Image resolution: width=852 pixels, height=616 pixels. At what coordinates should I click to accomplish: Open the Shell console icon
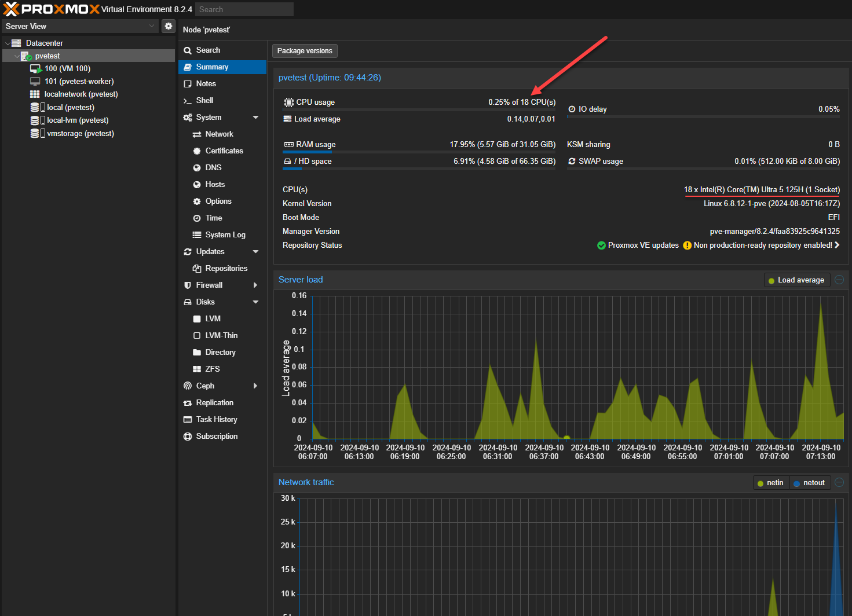coord(187,101)
